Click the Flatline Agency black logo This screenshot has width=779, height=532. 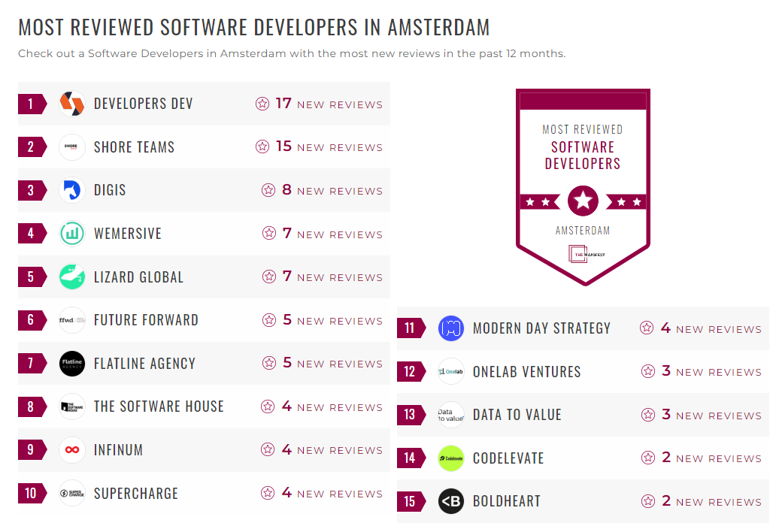click(71, 363)
